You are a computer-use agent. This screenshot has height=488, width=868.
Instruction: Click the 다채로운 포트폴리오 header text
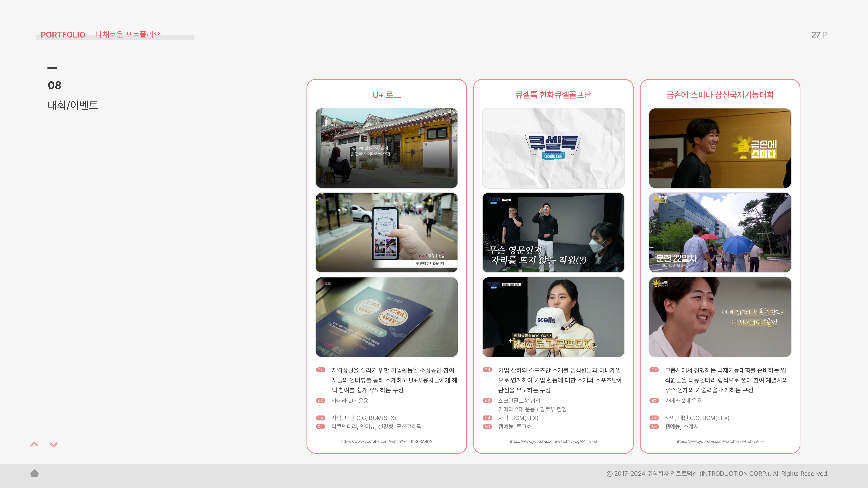click(x=128, y=35)
